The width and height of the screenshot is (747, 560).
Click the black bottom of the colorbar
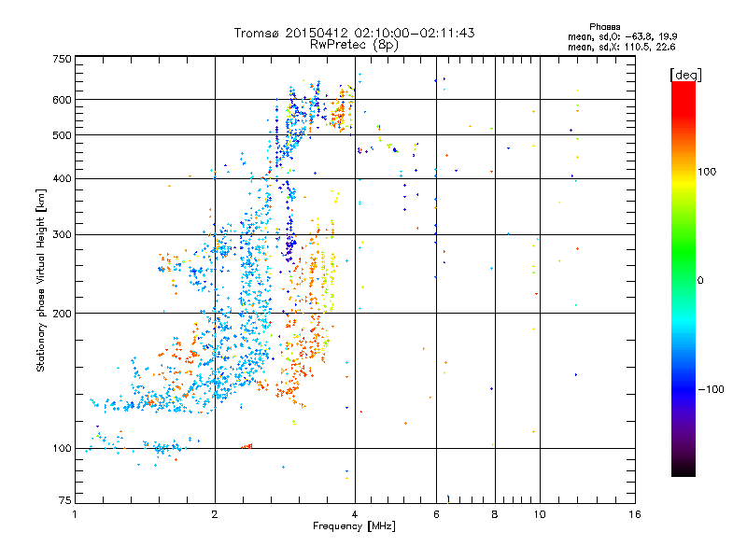684,471
